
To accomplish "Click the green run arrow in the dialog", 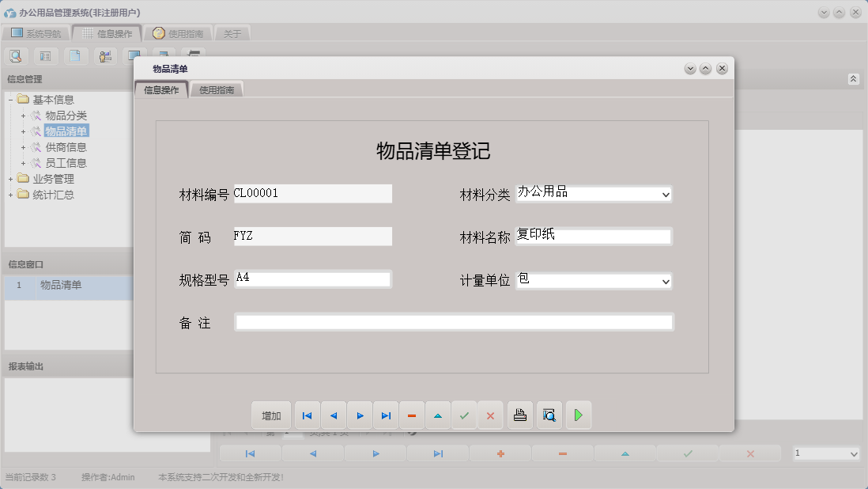I will coord(579,415).
